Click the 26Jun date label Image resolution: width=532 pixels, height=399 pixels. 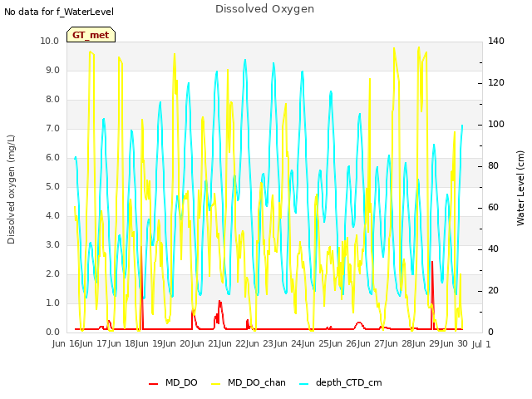point(358,343)
